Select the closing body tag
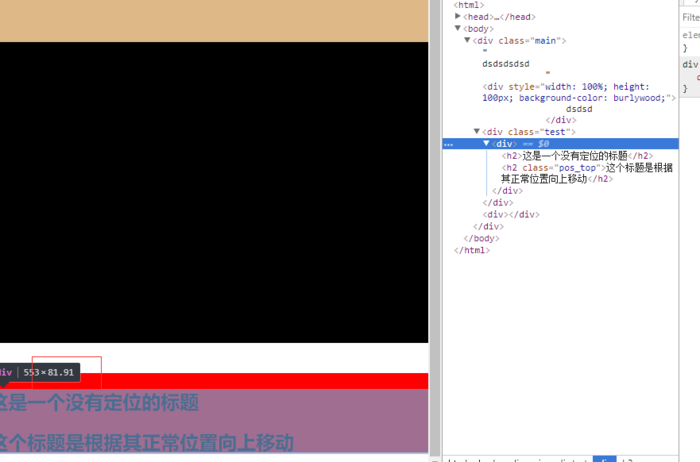This screenshot has height=462, width=700. (x=481, y=238)
